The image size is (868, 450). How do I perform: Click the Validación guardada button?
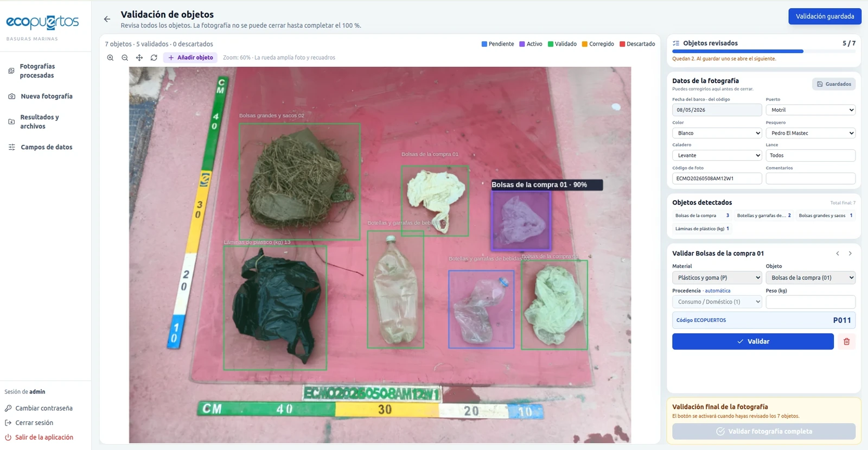[x=825, y=16]
